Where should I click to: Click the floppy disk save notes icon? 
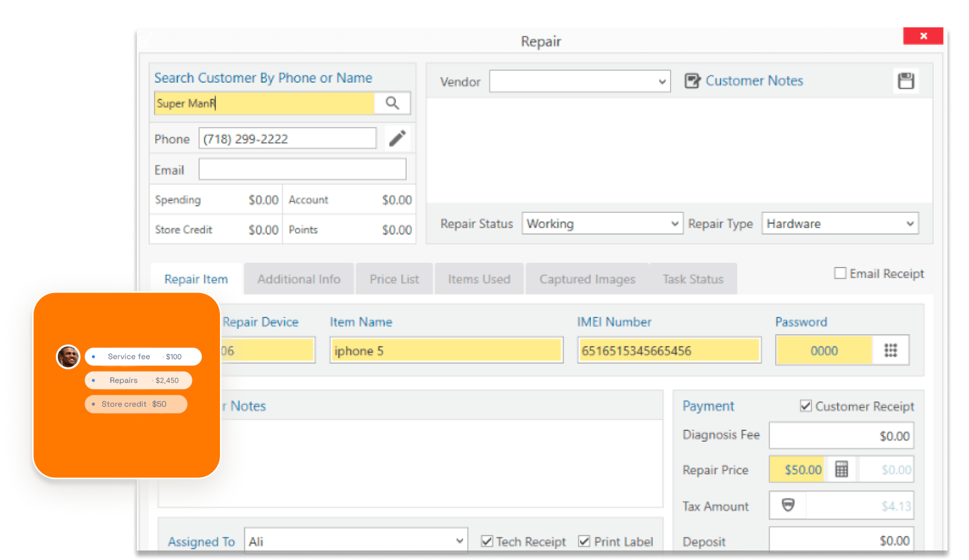pos(905,81)
